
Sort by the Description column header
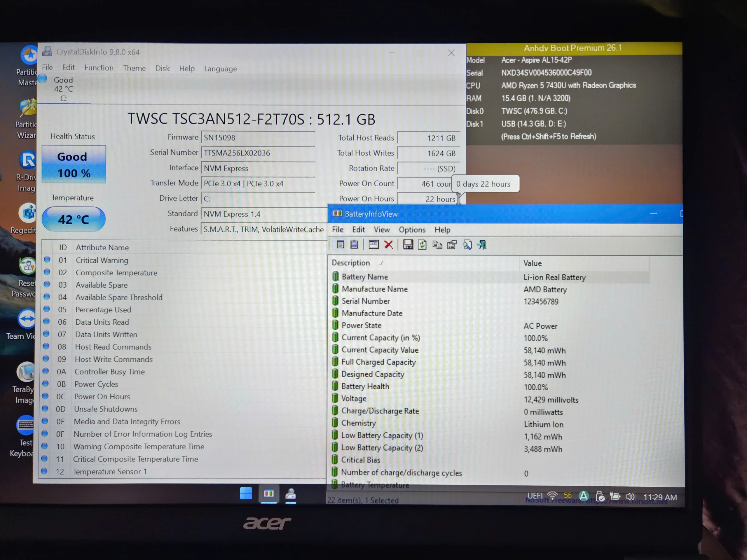click(424, 262)
